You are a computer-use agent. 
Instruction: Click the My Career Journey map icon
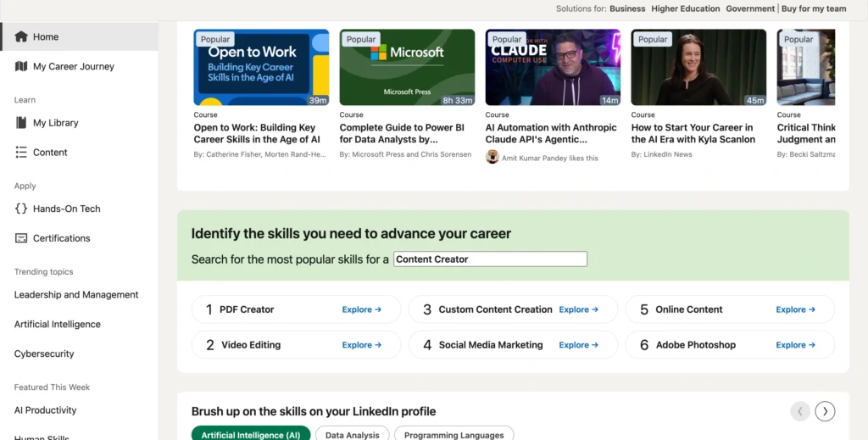[21, 66]
